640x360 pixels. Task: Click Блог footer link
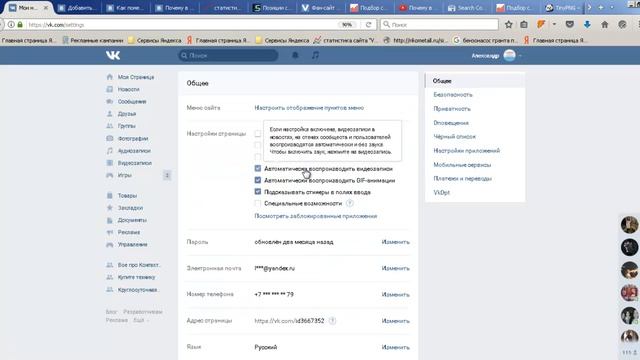[111, 312]
